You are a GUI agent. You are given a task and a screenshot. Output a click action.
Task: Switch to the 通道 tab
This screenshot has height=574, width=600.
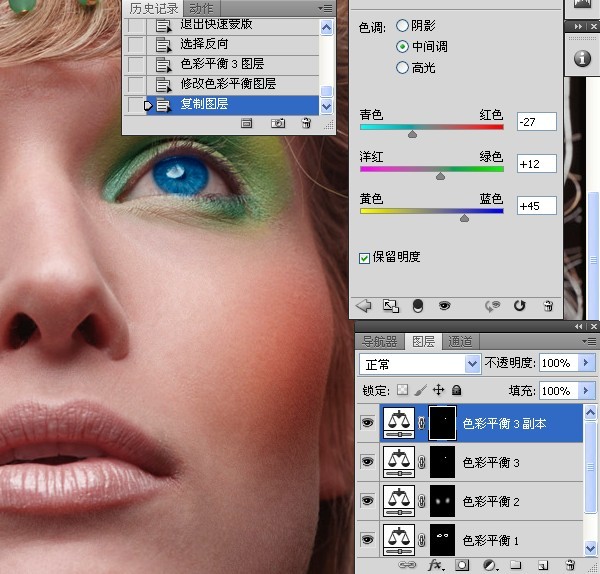[460, 341]
